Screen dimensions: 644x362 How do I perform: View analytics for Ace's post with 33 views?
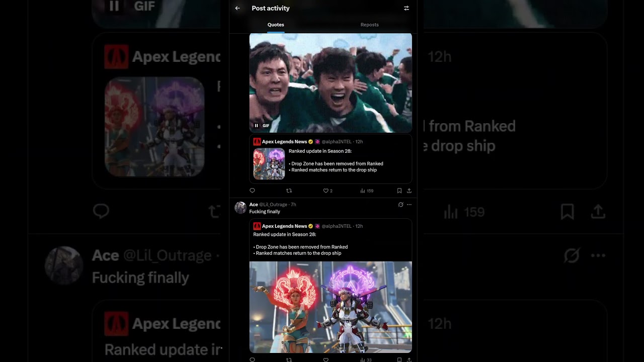coord(366,359)
